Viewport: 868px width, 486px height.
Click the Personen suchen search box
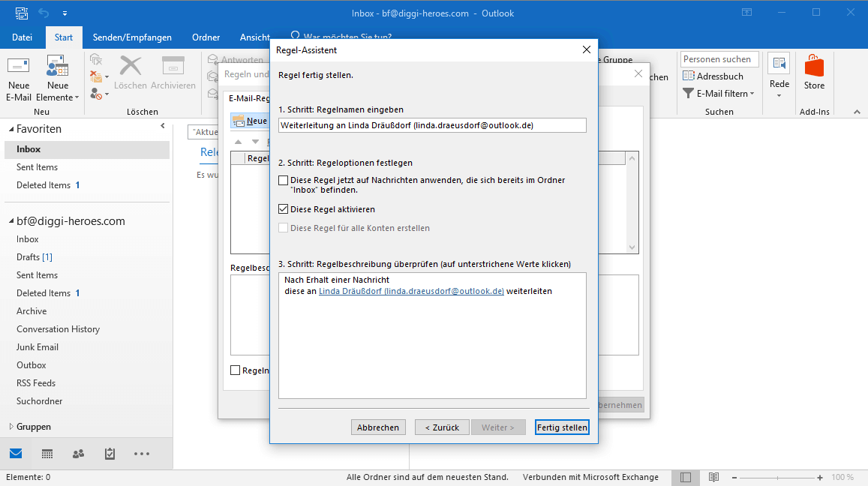pos(719,59)
